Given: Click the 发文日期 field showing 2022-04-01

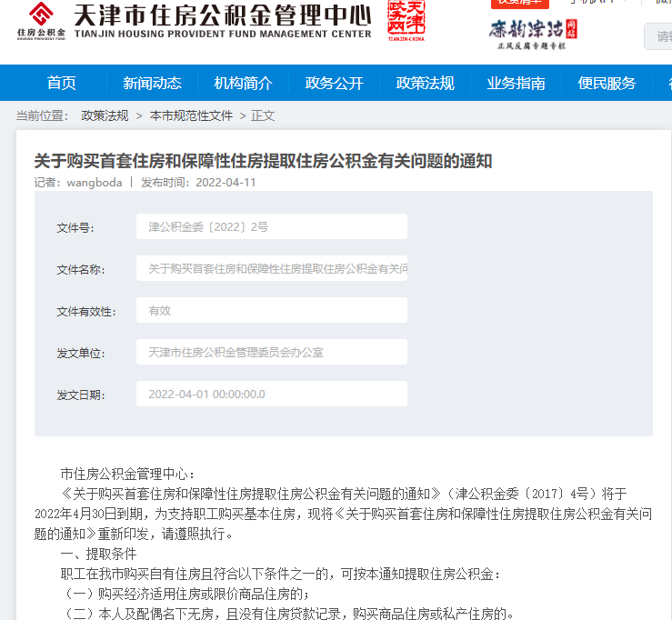Looking at the screenshot, I should click(272, 394).
